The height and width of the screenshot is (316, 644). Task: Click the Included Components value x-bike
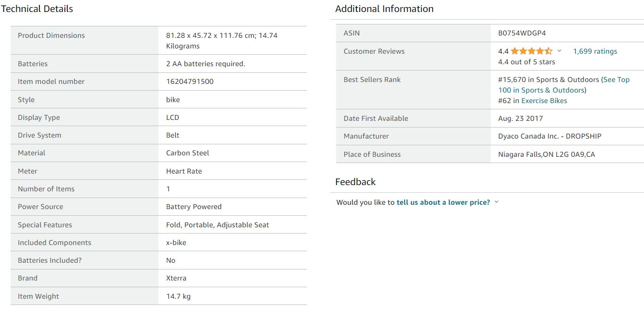pyautogui.click(x=176, y=243)
